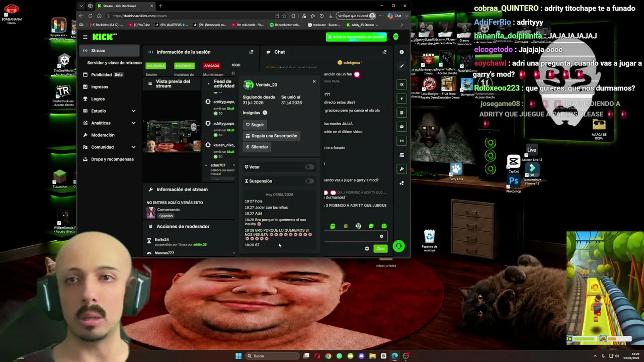Click the green start streaming button
Viewport: 644px width, 362px height.
(356, 37)
